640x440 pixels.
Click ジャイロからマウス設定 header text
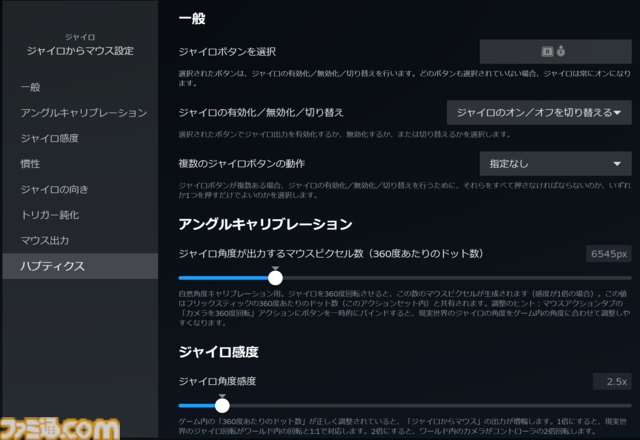coord(80,51)
